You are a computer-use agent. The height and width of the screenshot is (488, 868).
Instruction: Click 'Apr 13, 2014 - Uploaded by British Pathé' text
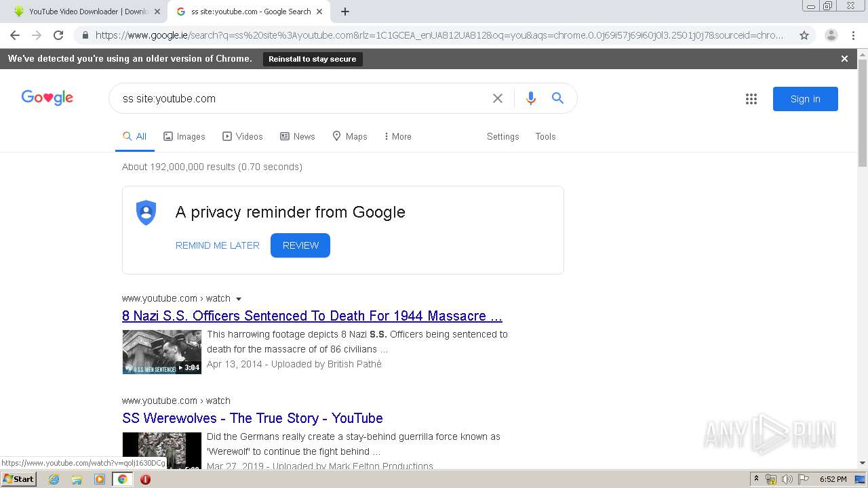(294, 364)
